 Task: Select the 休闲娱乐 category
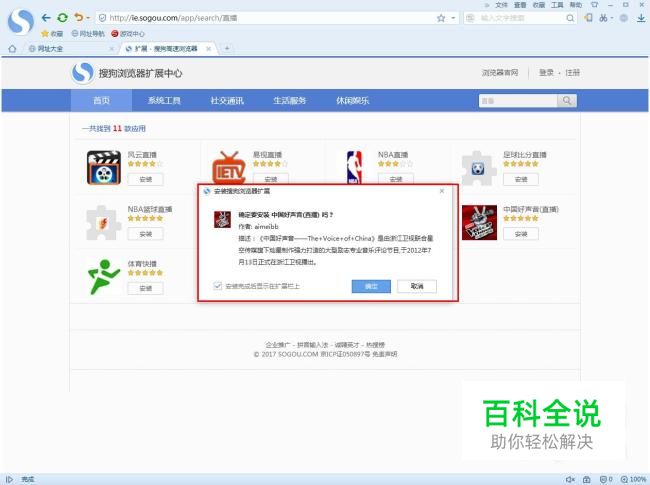tap(352, 100)
